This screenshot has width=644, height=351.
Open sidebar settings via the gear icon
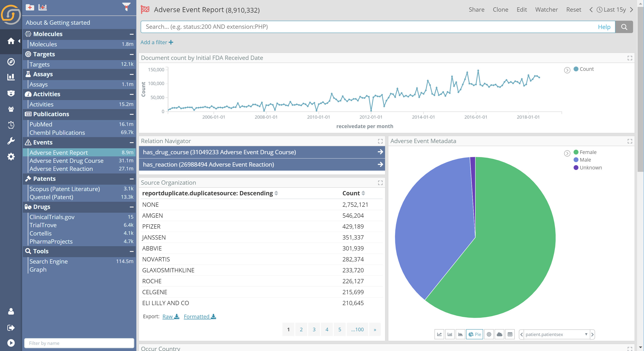click(x=11, y=157)
